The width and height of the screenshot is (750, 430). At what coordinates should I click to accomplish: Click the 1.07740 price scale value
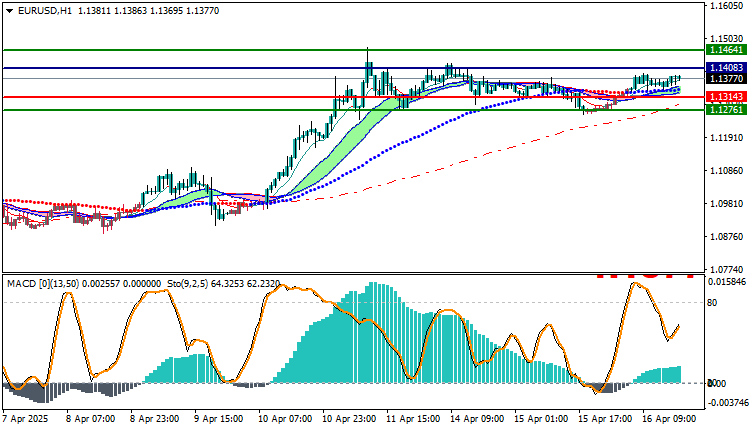727,270
